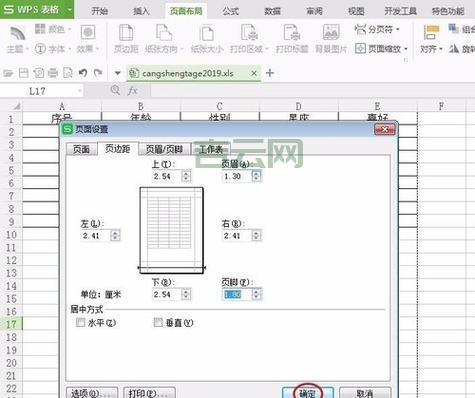Switch to the 公式 ribbon tab
Image resolution: width=475 pixels, height=398 pixels.
pos(230,11)
